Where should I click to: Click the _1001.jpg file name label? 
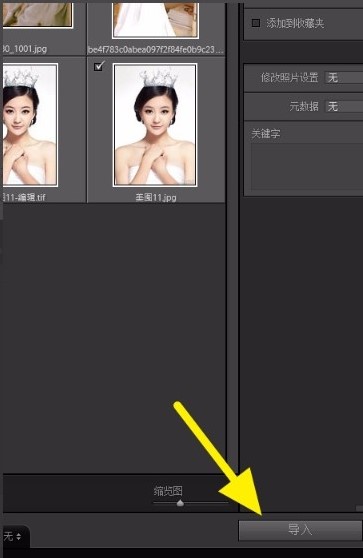25,49
